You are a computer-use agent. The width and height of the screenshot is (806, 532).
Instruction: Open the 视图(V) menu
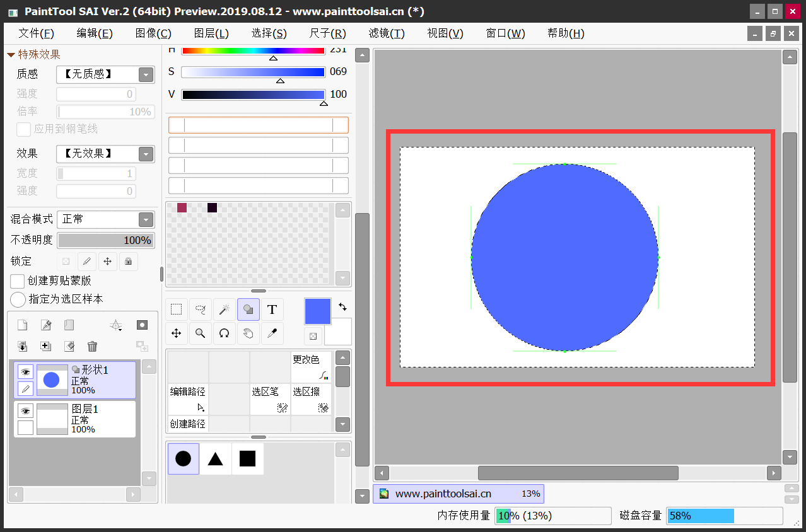[x=445, y=34]
